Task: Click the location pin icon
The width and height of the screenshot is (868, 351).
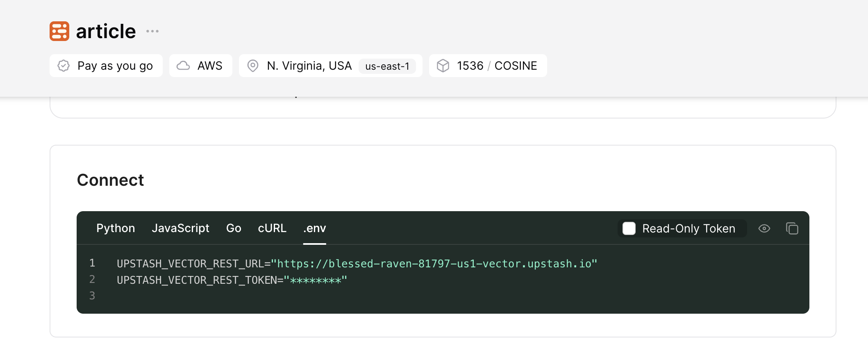Action: 253,66
